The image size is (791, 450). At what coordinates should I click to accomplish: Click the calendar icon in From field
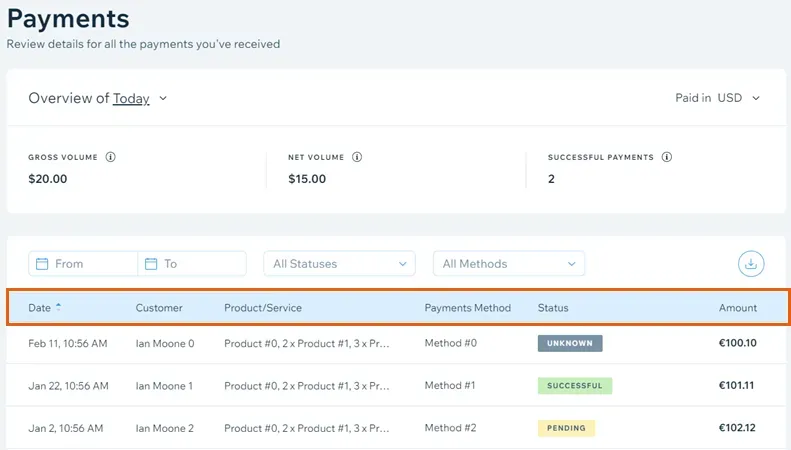coord(42,264)
